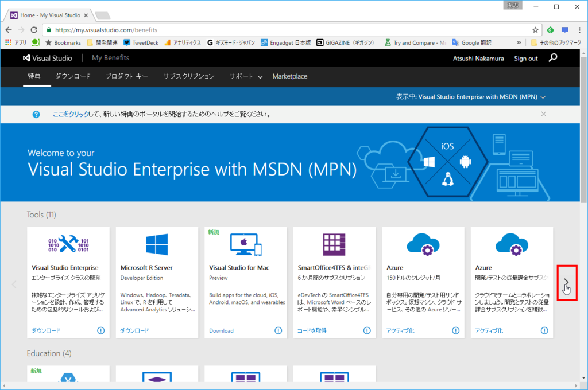Select the プロダクト キー tab
Viewport: 588px width, 390px height.
[x=127, y=76]
